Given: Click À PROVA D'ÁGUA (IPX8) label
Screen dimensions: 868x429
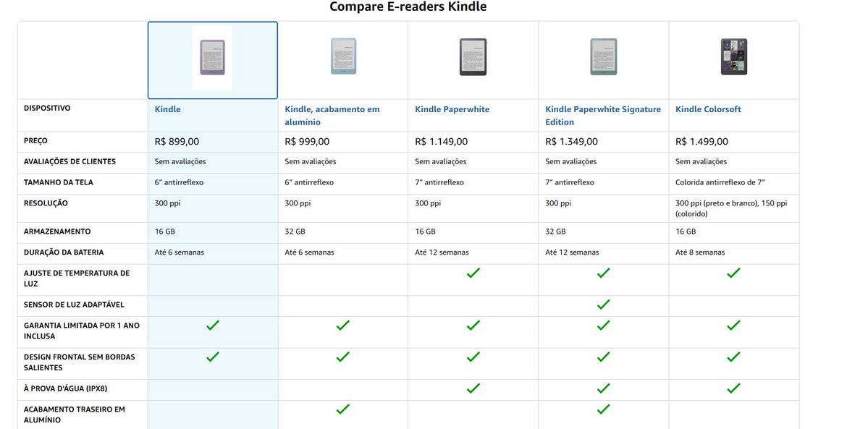Looking at the screenshot, I should (65, 388).
